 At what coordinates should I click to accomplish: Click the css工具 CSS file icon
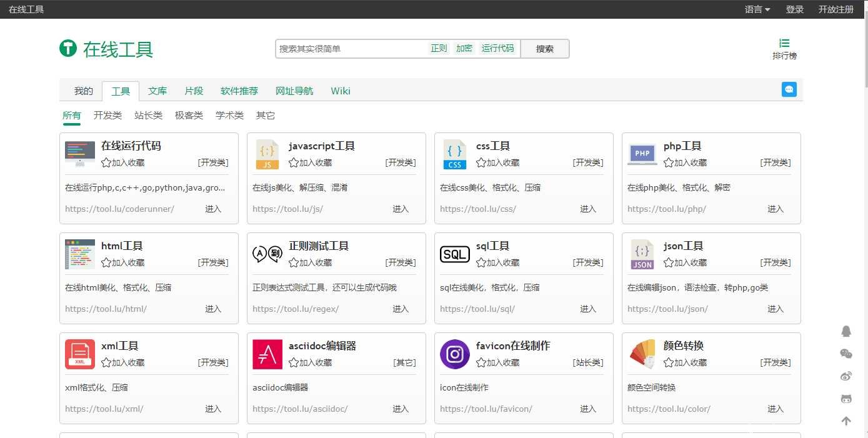(x=455, y=154)
